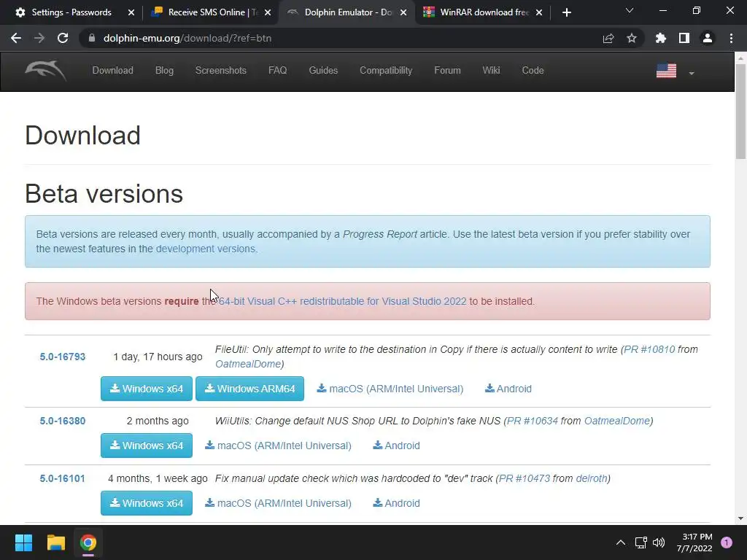Expand the language dropdown arrow beside the flag
The height and width of the screenshot is (560, 747).
[x=692, y=74]
